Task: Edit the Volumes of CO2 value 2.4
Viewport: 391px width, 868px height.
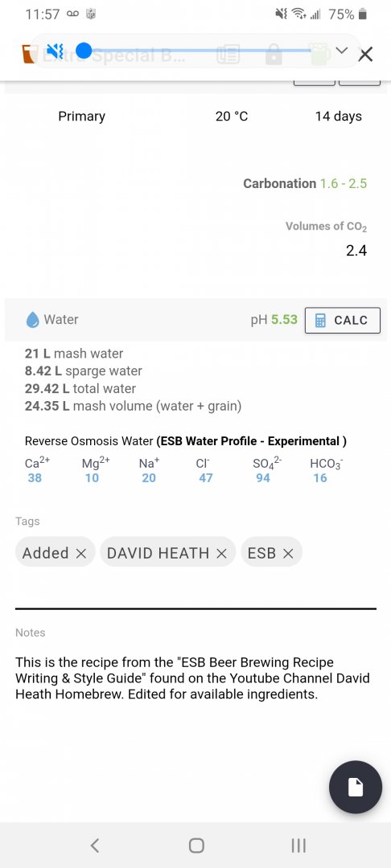Action: point(356,252)
